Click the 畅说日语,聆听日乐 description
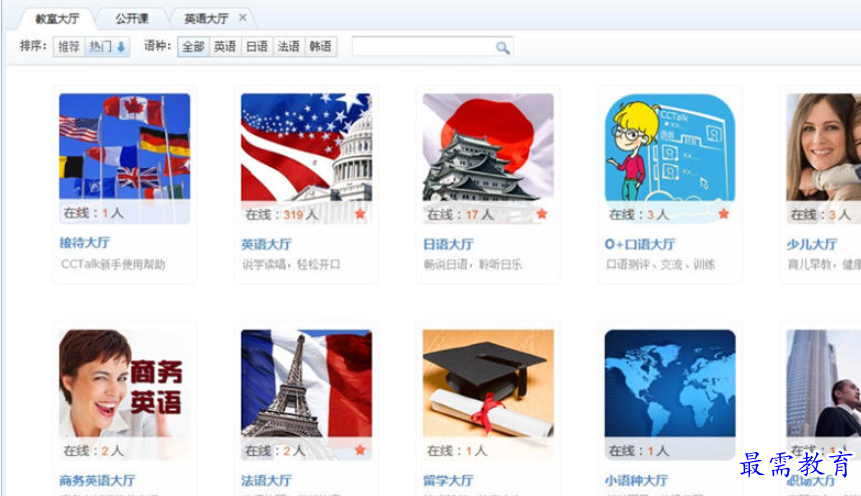This screenshot has height=496, width=861. pyautogui.click(x=473, y=264)
